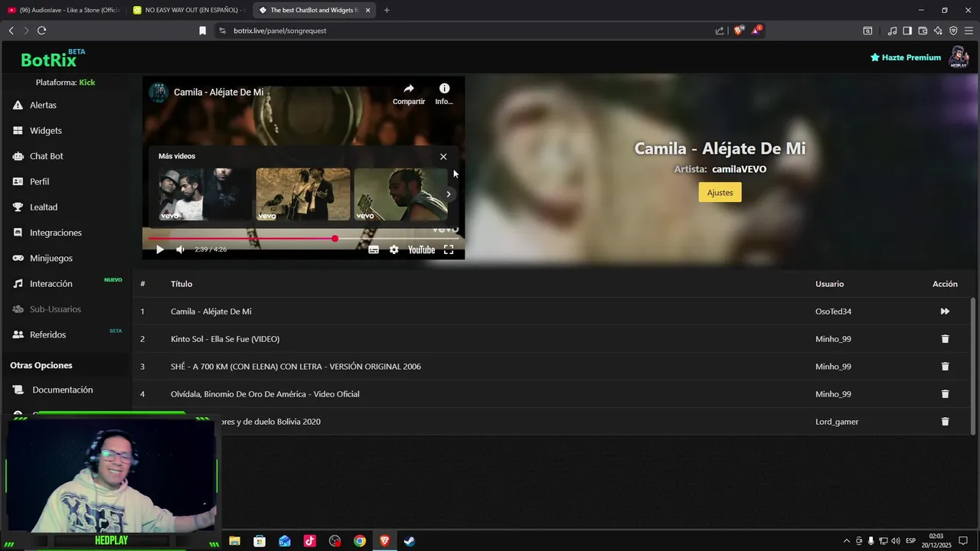Open the Widgets section
980x551 pixels.
click(x=45, y=131)
